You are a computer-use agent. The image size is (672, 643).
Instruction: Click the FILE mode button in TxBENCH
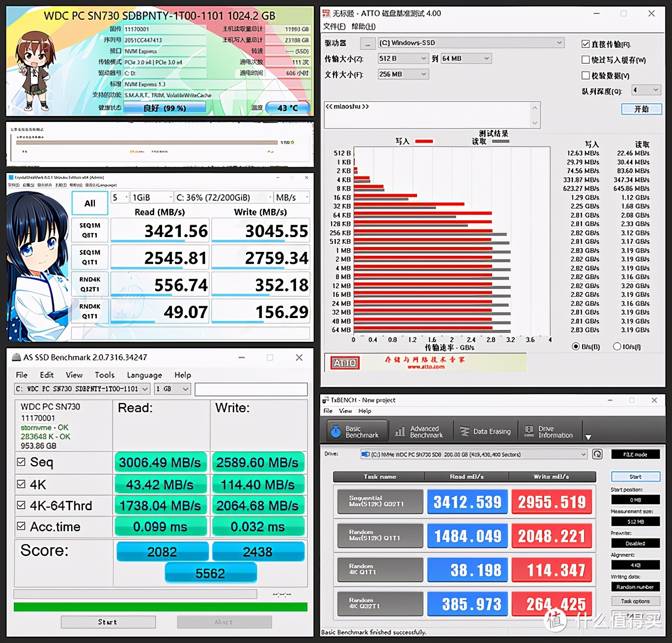[635, 455]
